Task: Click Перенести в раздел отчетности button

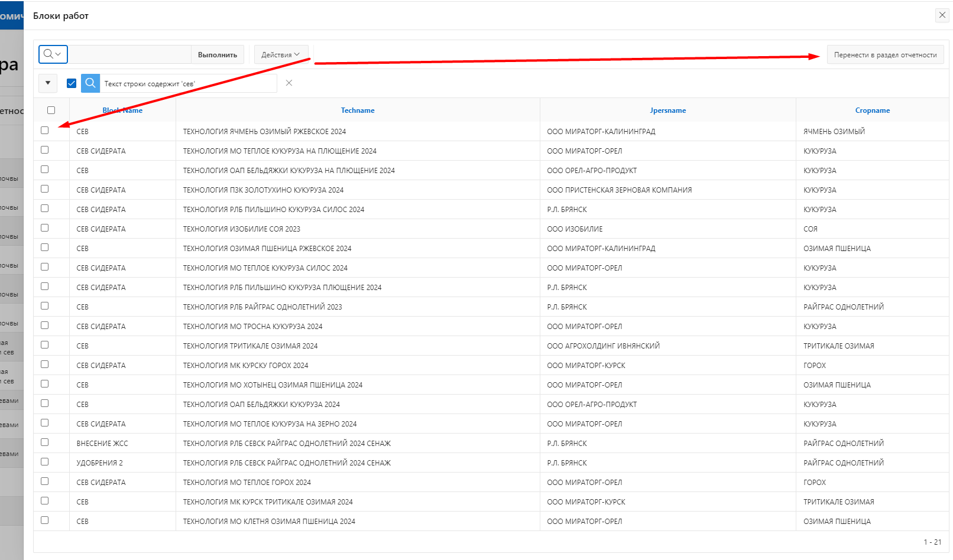Action: pos(885,55)
